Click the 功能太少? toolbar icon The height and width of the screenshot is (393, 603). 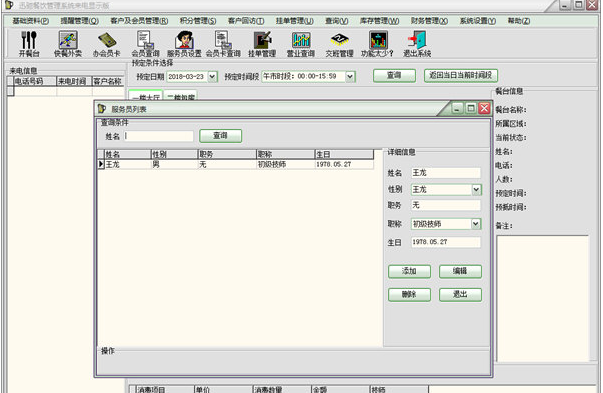point(378,40)
